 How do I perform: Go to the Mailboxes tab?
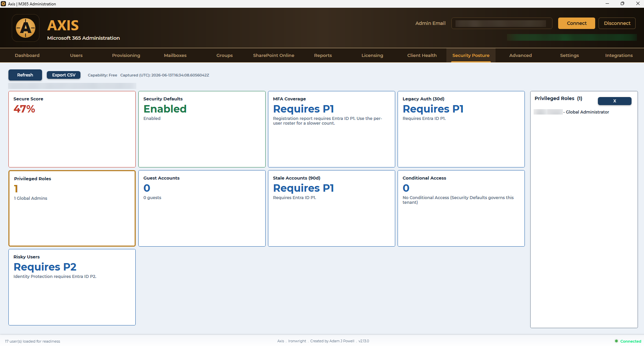175,55
